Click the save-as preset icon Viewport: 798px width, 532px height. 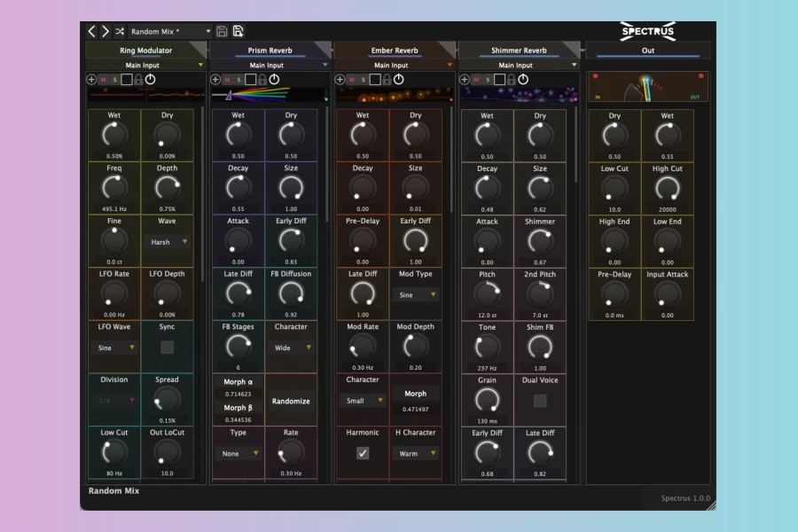(x=238, y=31)
